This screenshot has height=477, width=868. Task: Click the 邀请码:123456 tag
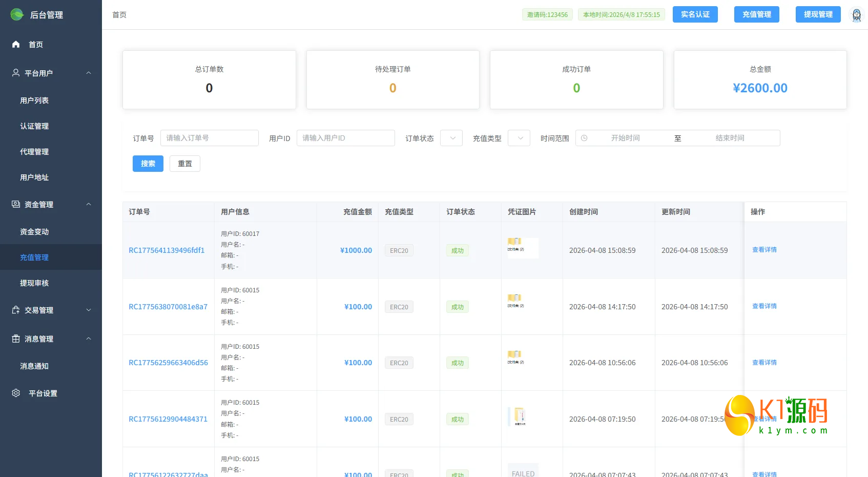point(547,14)
